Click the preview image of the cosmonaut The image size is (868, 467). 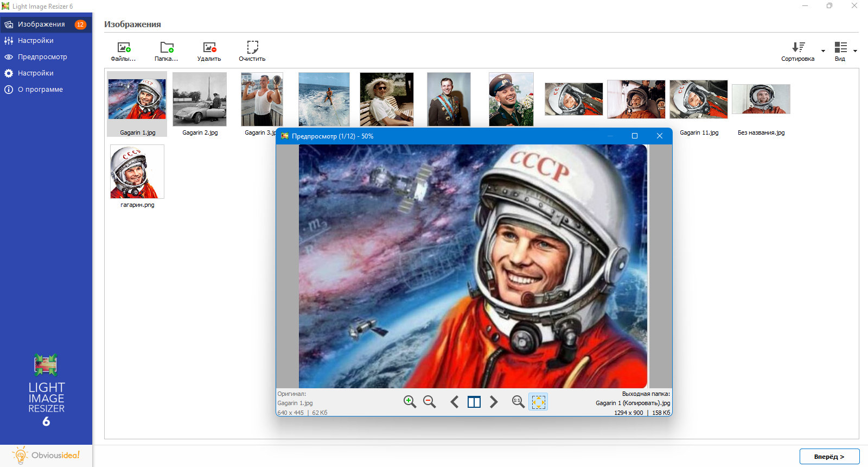[473, 266]
